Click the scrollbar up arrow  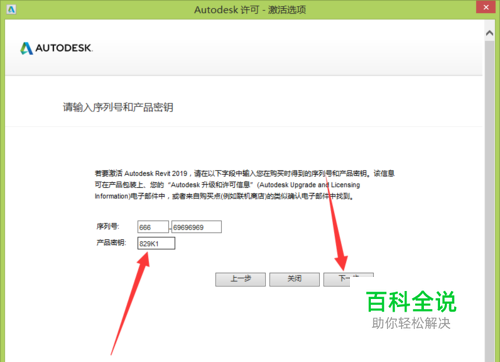[x=489, y=33]
